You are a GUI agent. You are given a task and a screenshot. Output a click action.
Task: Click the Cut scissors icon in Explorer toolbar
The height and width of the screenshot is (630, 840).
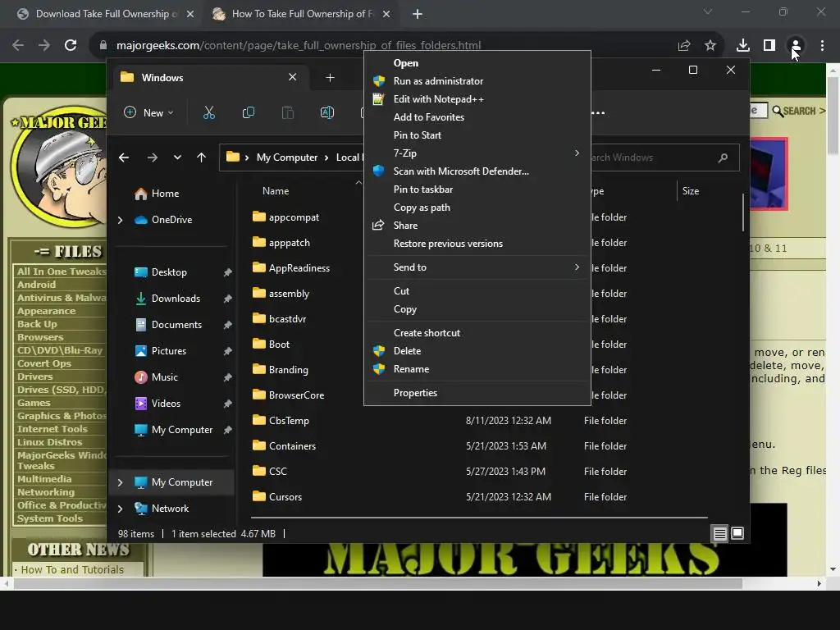tap(209, 112)
